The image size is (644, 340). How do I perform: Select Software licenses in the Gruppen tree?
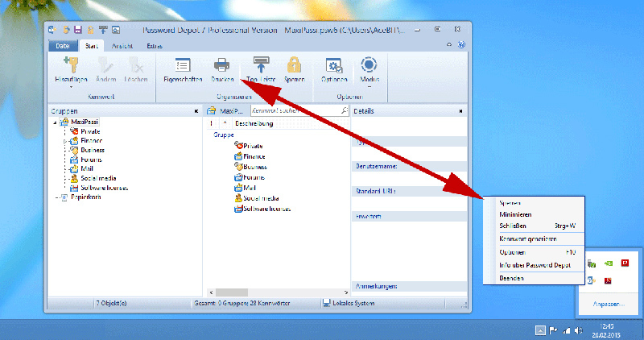105,188
